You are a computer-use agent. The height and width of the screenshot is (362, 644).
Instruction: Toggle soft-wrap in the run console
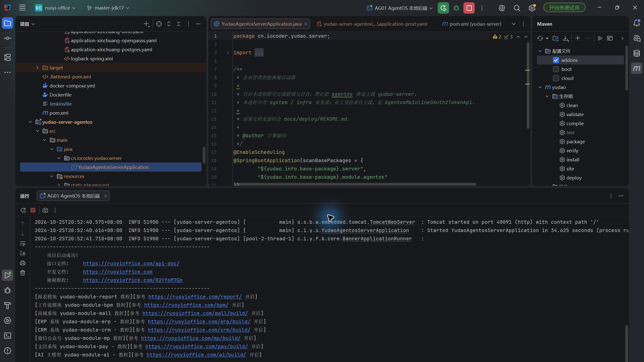pyautogui.click(x=22, y=243)
